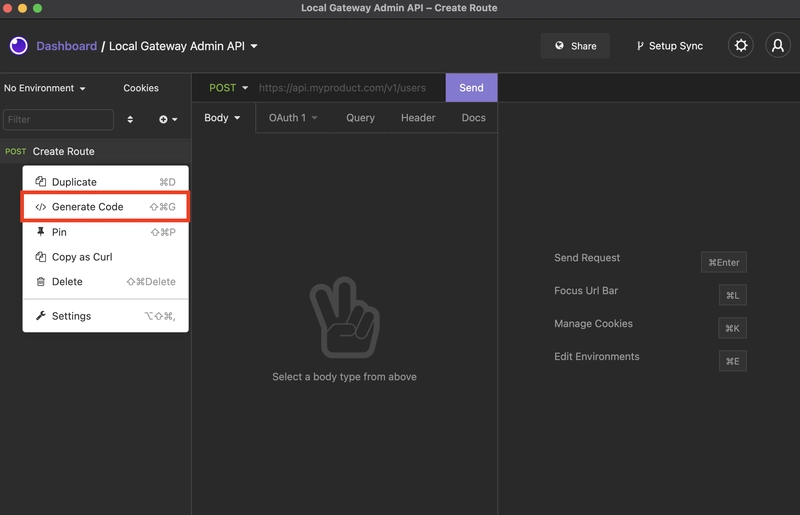Open the settings gear icon
Image resolution: width=800 pixels, height=515 pixels.
(x=740, y=46)
